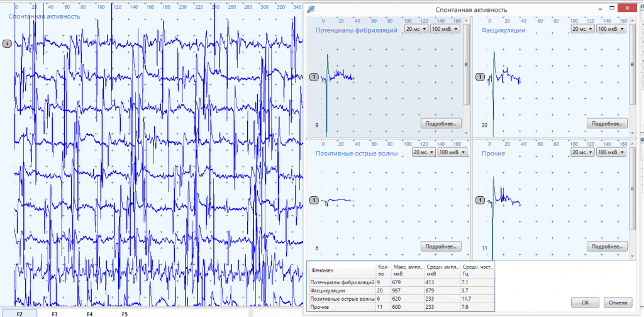Open amplitude dropdown in Потенциалы фибрилляций panel
644x317 pixels.
coord(445,29)
